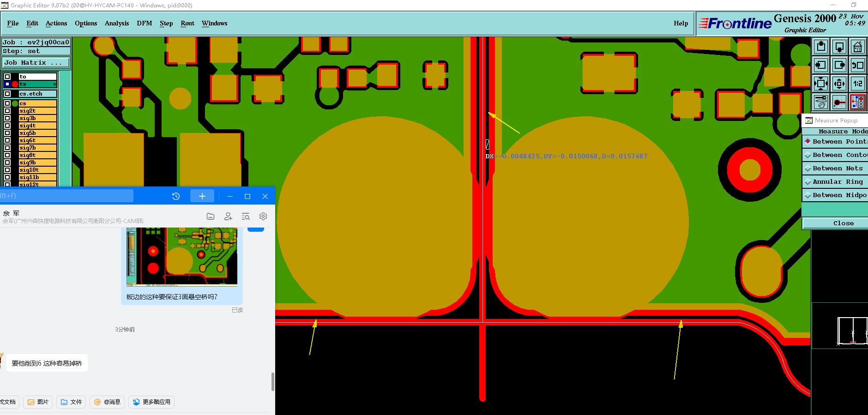Select the sig11b layer name
The height and width of the screenshot is (415, 868).
(x=38, y=177)
